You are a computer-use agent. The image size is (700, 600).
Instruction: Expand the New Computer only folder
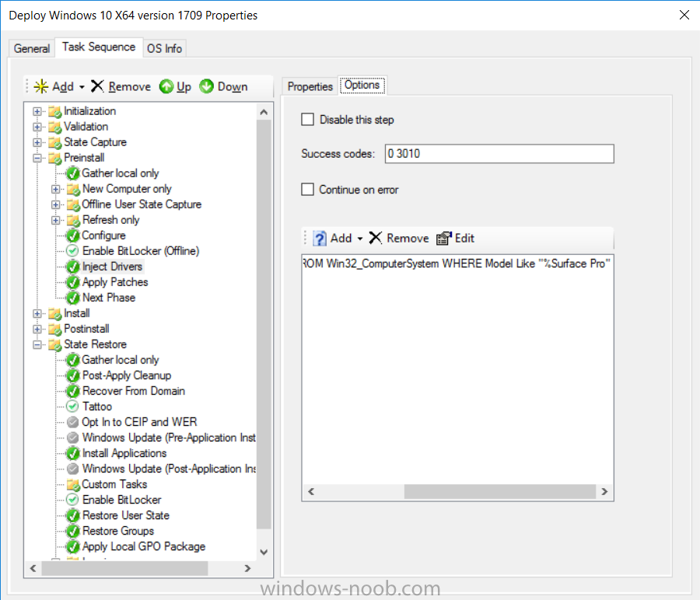pyautogui.click(x=55, y=189)
